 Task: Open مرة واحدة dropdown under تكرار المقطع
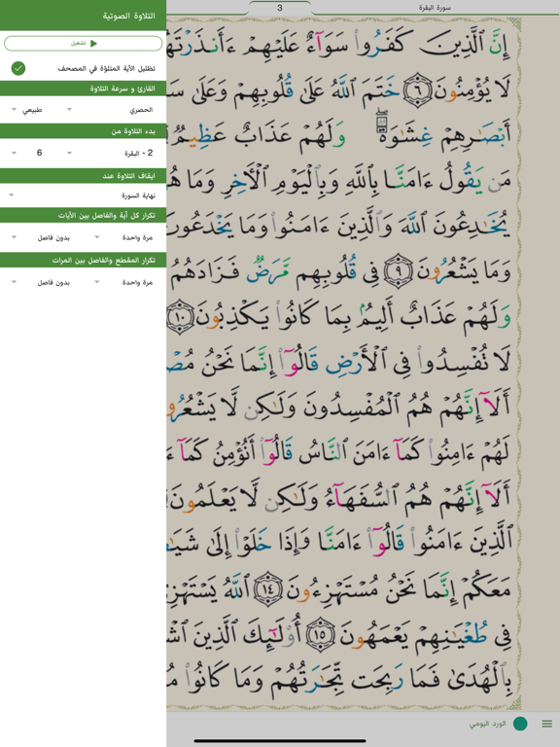[123, 282]
